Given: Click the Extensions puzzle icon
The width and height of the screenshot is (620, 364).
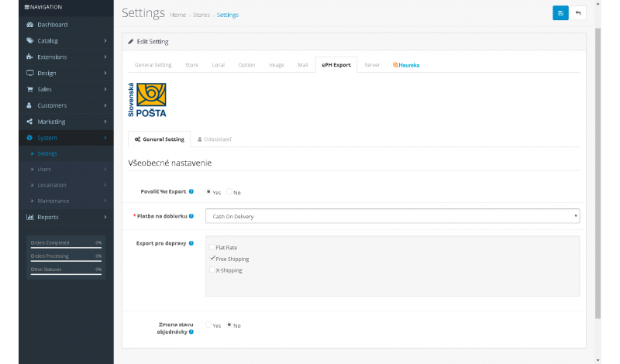Looking at the screenshot, I should click(x=29, y=57).
